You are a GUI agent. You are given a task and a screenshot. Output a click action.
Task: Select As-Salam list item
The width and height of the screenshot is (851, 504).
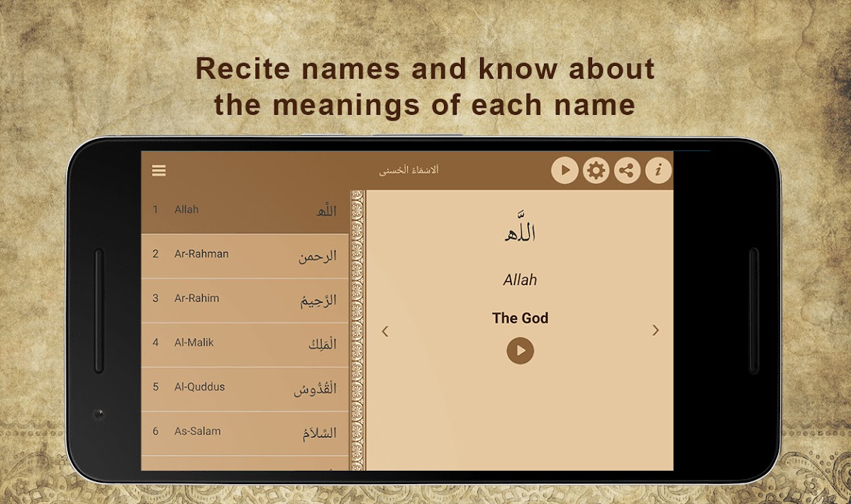click(x=245, y=432)
